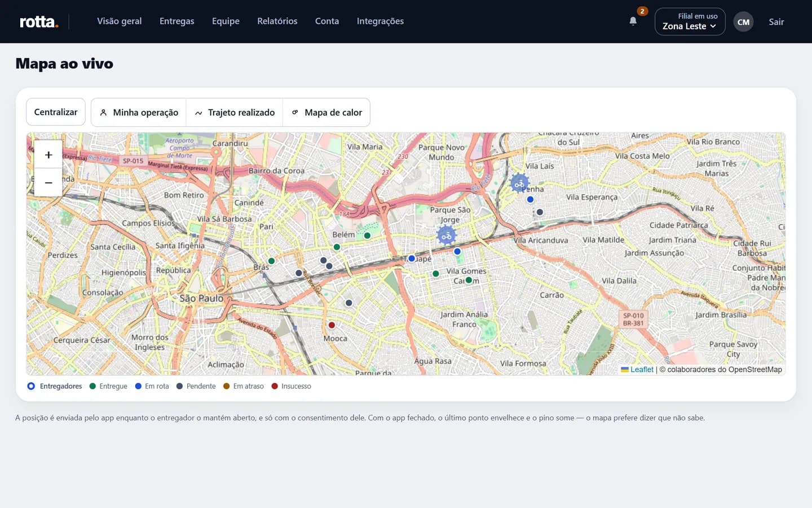This screenshot has width=812, height=508.
Task: Click the grey pending pin above Mooca
Action: pos(349,303)
